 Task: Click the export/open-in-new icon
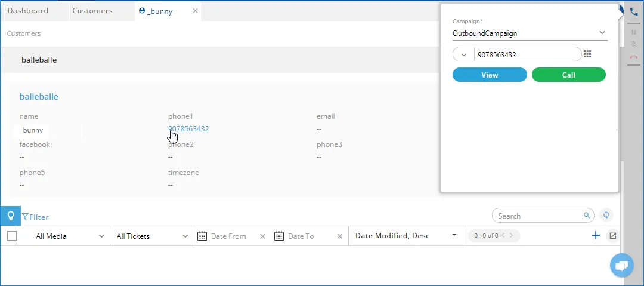point(613,236)
